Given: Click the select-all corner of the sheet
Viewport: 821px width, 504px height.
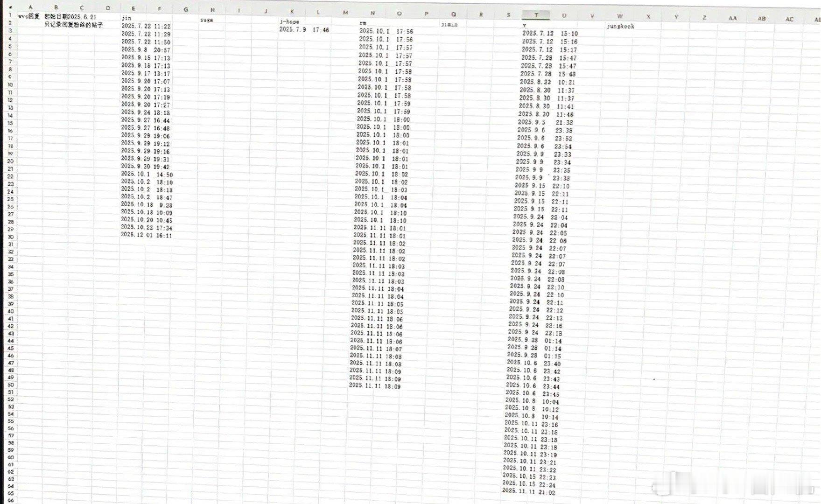Looking at the screenshot, I should [x=9, y=7].
